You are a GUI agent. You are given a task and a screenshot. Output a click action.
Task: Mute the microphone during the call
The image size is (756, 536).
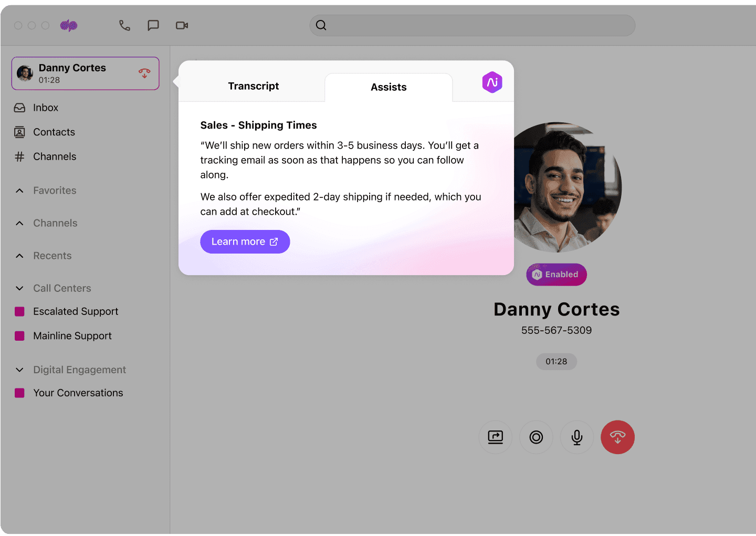576,437
